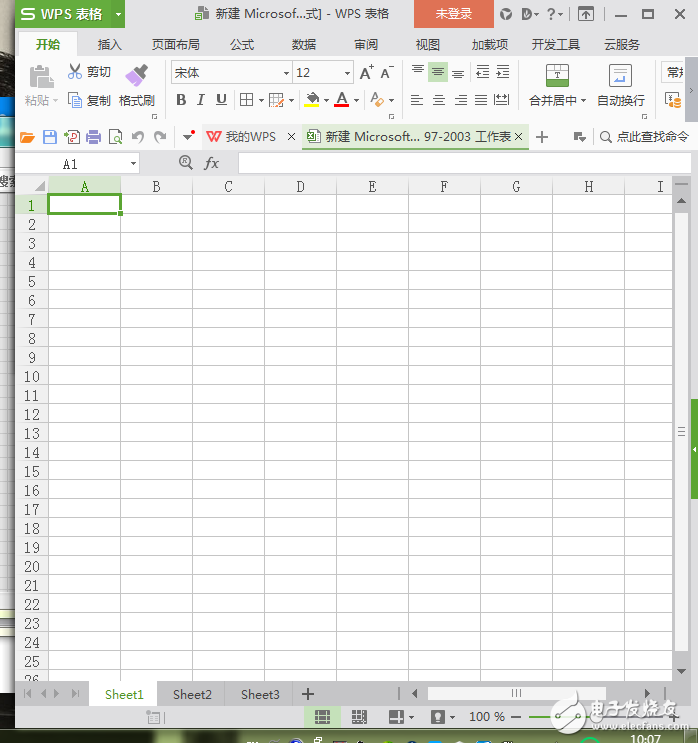Image resolution: width=698 pixels, height=743 pixels.
Task: Click the clear formatting eraser icon
Action: [x=377, y=100]
